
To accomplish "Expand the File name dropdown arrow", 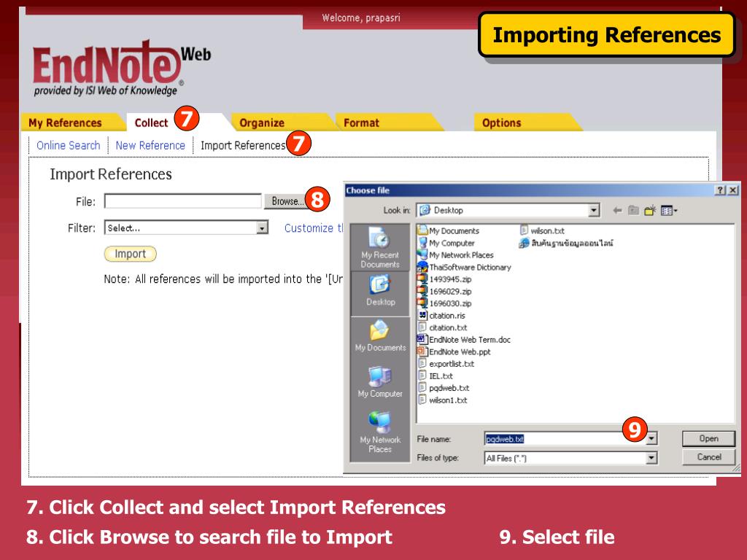I will (652, 438).
